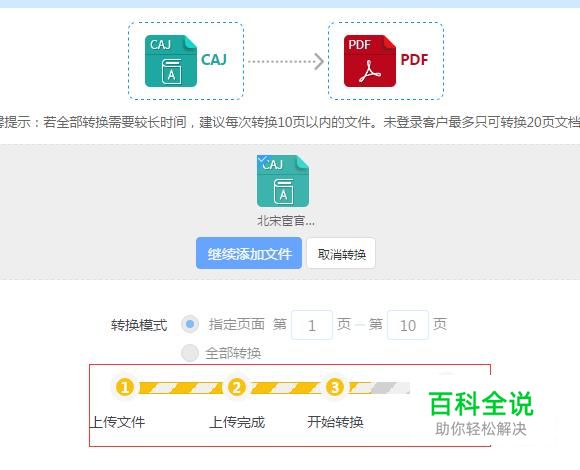Viewport: 580px width, 470px height.
Task: Click the conversion tip text about 10页
Action: (x=290, y=122)
